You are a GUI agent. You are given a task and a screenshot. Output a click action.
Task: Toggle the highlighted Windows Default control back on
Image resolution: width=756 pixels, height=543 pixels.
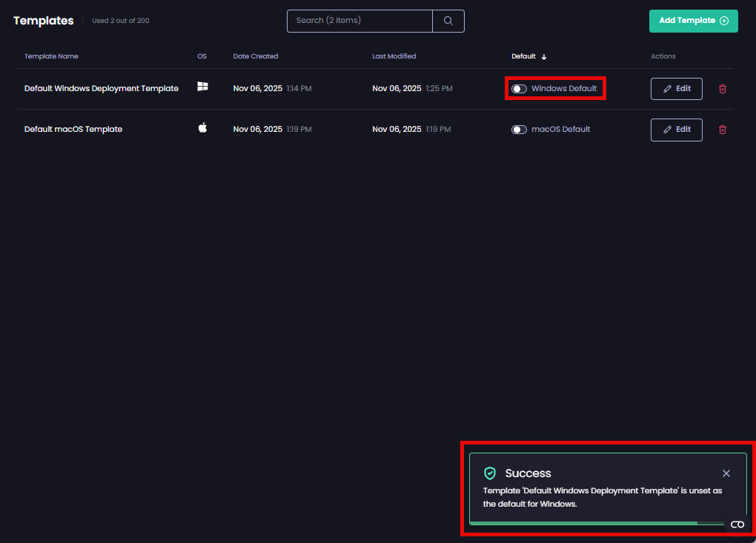click(519, 88)
